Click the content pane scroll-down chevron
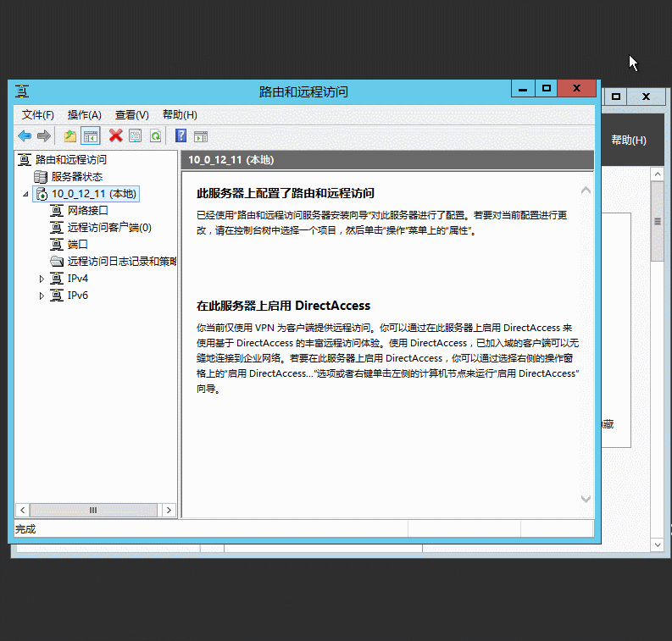This screenshot has height=641, width=672. 585,500
